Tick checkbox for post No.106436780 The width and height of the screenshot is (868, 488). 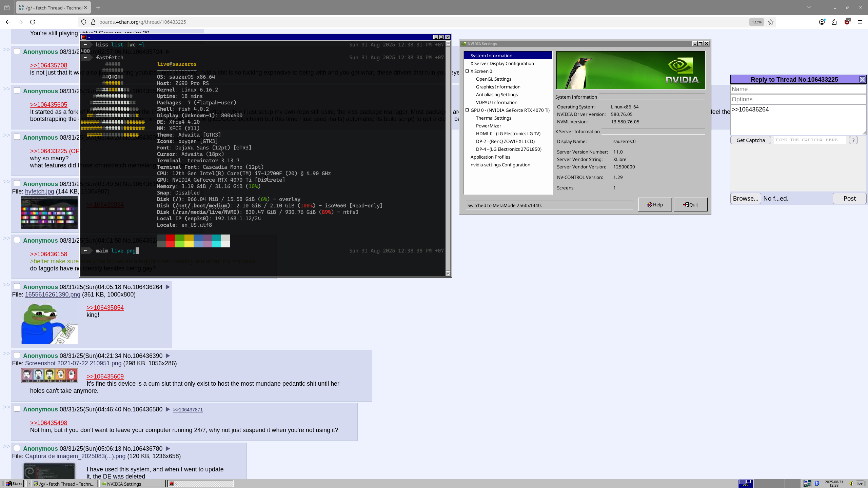pos(17,448)
